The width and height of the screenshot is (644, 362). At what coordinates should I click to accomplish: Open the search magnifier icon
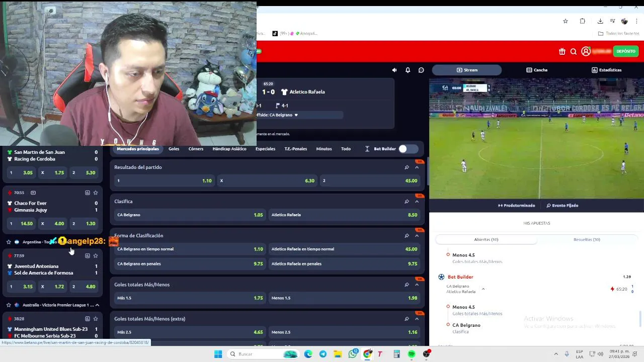[x=574, y=51]
